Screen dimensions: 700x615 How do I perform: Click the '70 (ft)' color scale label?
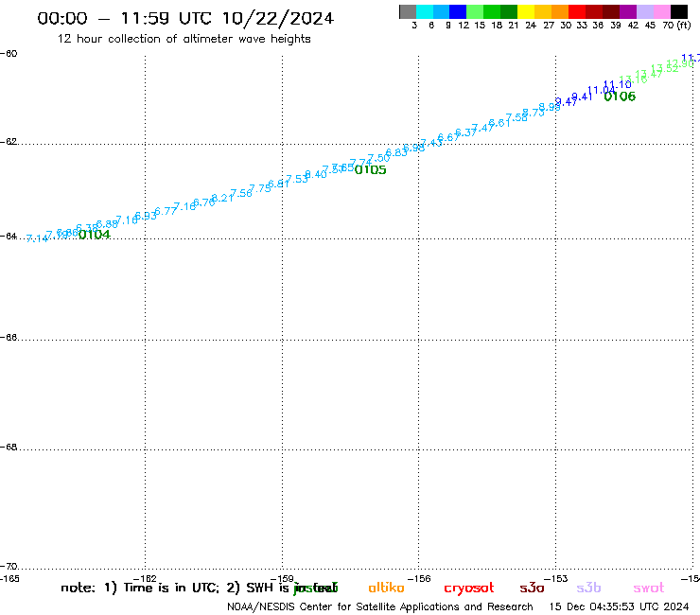(676, 26)
